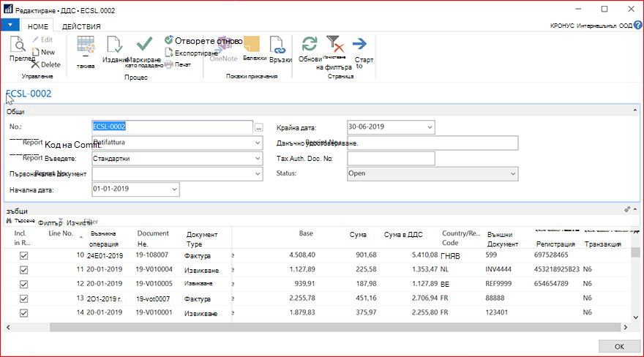The width and height of the screenshot is (644, 357).
Task: Switch to the HOME tab
Action: pyautogui.click(x=38, y=26)
